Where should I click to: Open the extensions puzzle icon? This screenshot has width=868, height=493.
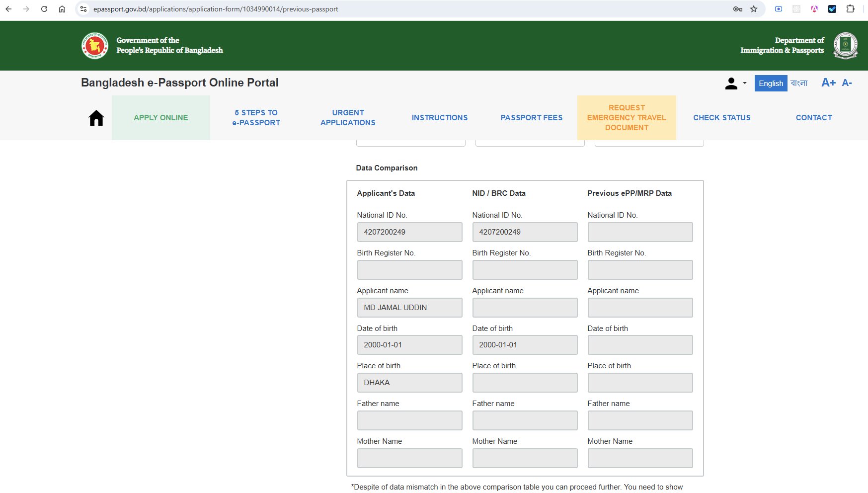click(x=850, y=9)
